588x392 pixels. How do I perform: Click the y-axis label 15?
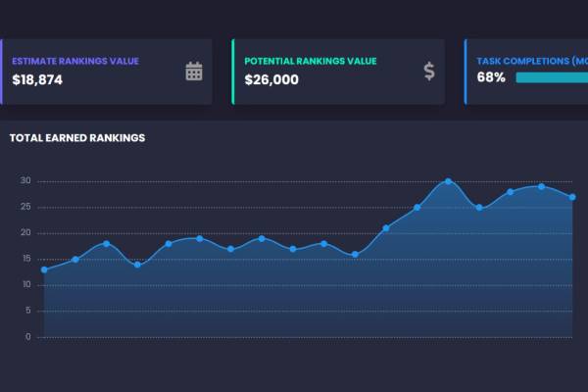click(26, 259)
